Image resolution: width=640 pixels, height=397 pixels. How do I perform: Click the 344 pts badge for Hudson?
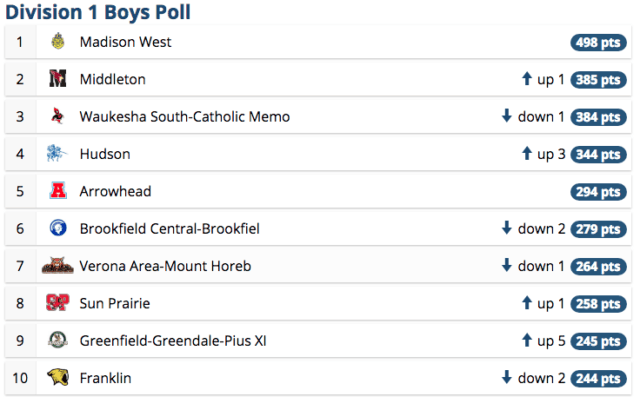coord(598,155)
